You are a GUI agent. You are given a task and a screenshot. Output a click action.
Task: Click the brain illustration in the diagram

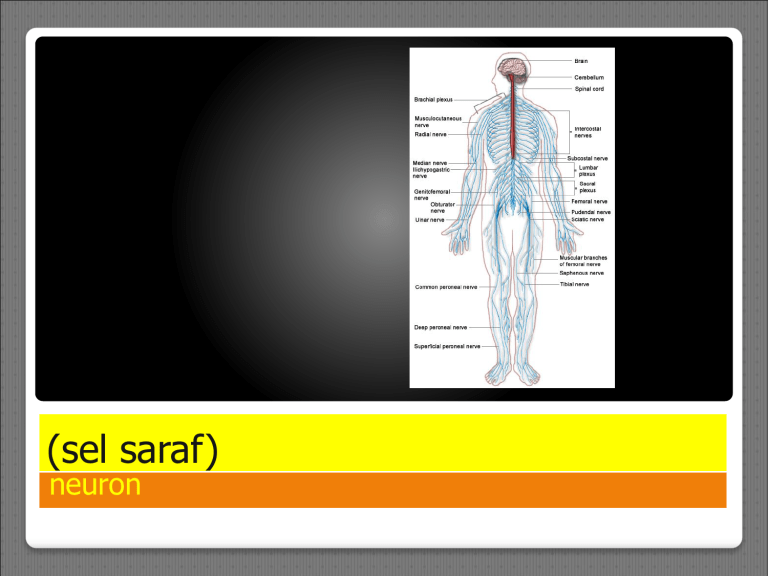pyautogui.click(x=512, y=69)
